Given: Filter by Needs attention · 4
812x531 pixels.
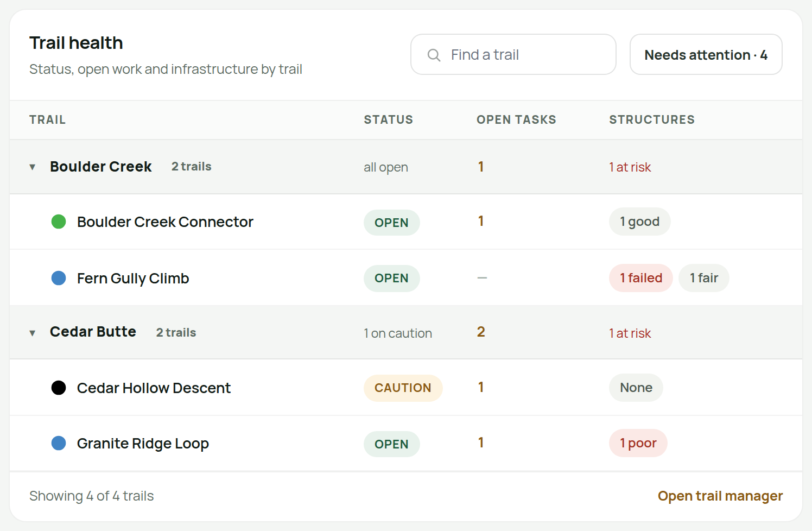Looking at the screenshot, I should pyautogui.click(x=706, y=54).
